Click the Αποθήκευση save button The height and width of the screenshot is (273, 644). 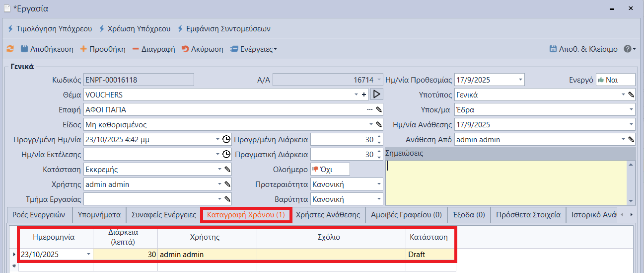(x=47, y=49)
